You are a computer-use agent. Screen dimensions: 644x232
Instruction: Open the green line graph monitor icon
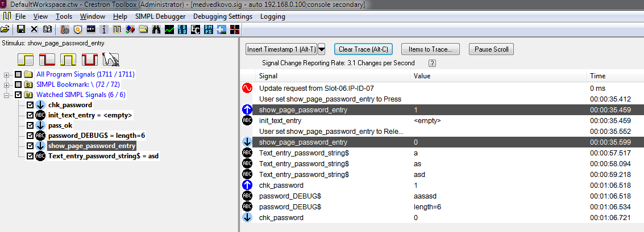click(x=169, y=29)
